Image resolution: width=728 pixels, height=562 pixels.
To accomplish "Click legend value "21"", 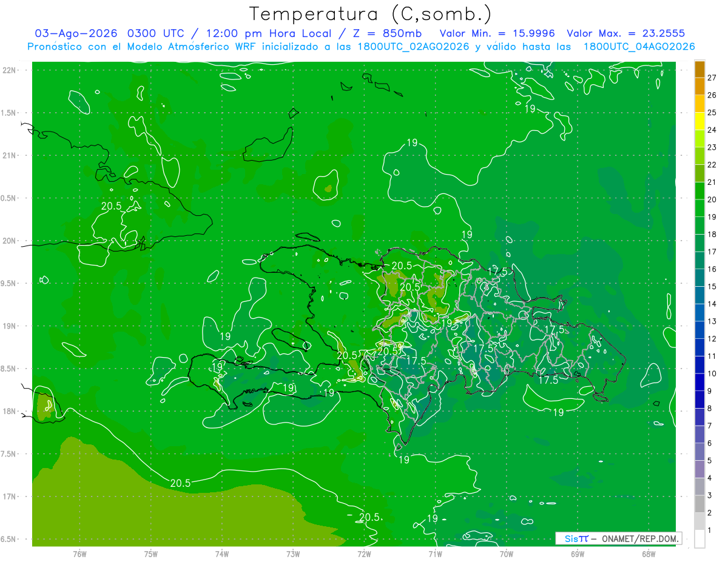I will [712, 182].
